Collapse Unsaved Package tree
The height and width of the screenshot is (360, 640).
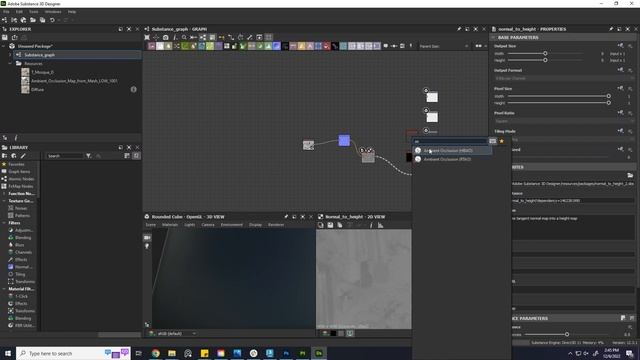[4, 46]
